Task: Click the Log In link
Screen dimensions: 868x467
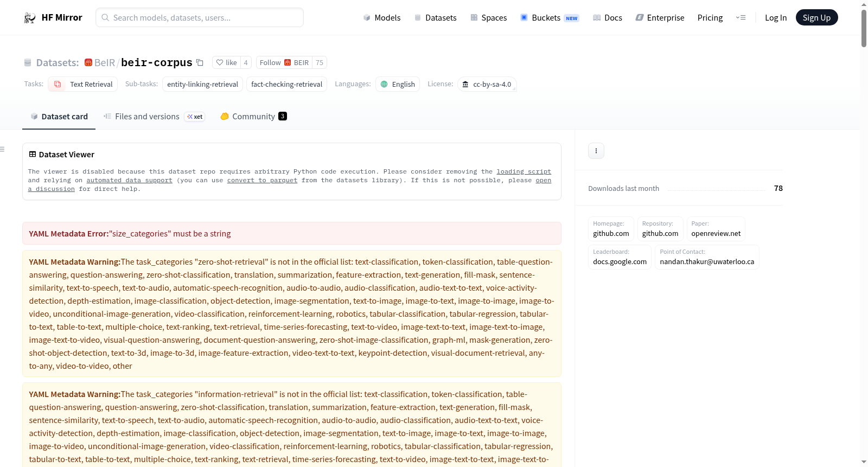Action: point(776,17)
